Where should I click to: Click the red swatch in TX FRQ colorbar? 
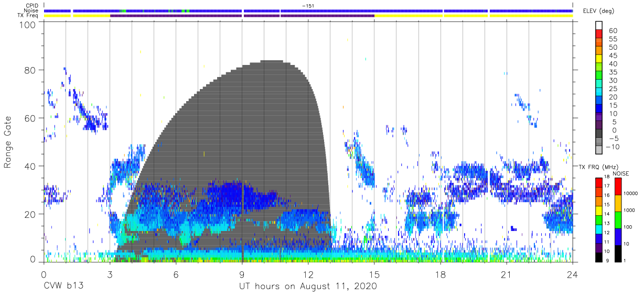coord(600,182)
